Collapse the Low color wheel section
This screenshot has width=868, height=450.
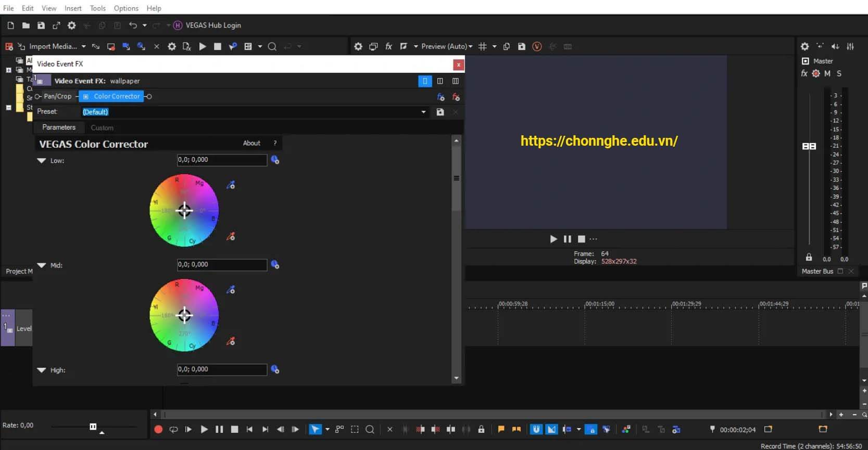(42, 161)
